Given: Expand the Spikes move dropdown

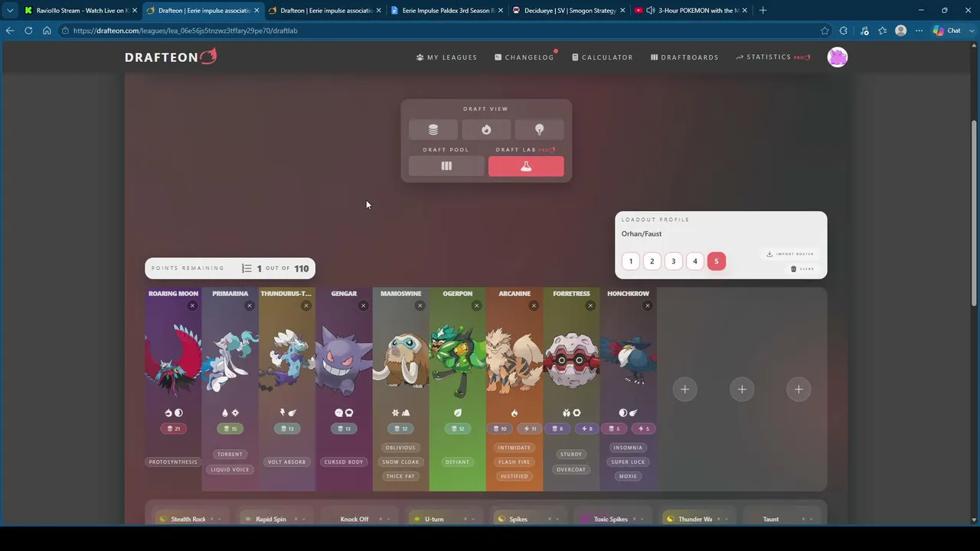Looking at the screenshot, I should [557, 520].
